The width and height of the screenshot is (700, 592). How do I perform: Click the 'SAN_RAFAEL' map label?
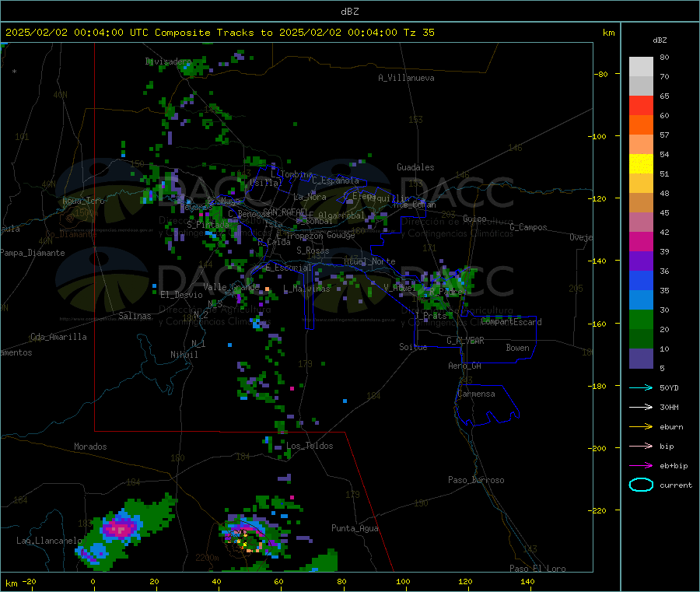(x=285, y=212)
